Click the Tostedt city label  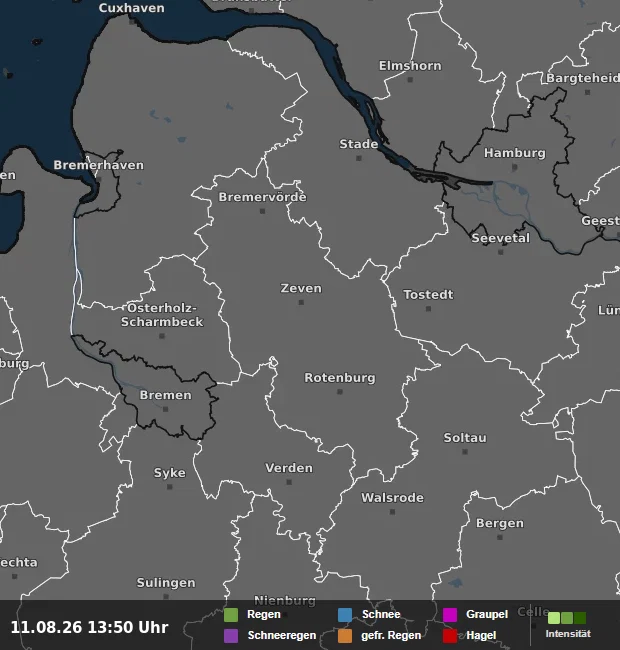coord(429,295)
